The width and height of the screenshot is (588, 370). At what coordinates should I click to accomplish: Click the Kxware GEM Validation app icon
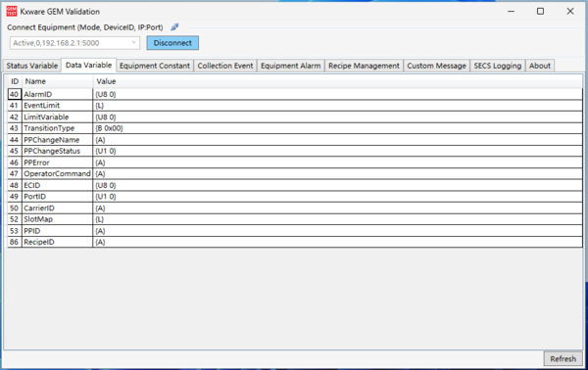[11, 11]
